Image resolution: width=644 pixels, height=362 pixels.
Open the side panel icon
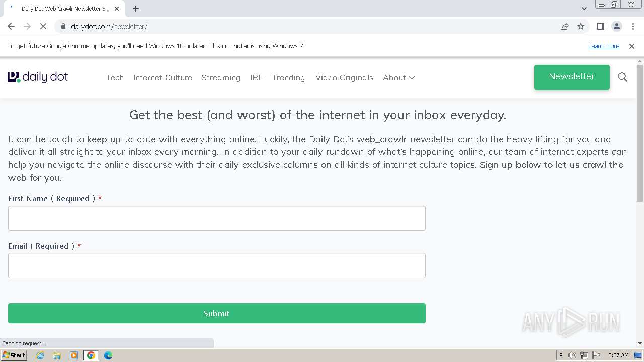(600, 27)
